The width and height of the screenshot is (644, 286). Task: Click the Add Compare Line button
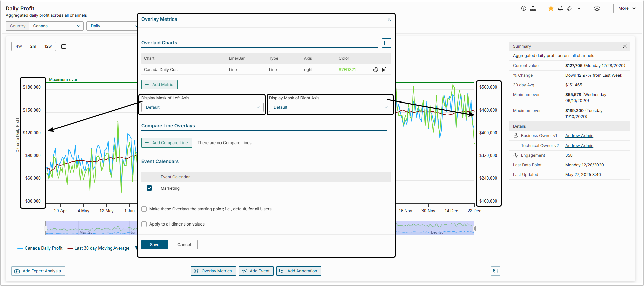coord(166,143)
